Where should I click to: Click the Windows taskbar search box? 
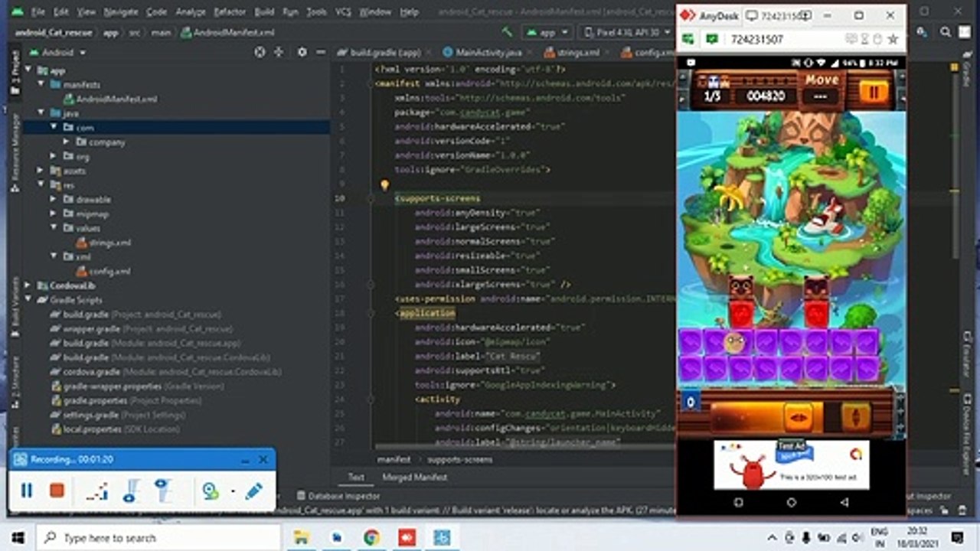click(x=158, y=537)
